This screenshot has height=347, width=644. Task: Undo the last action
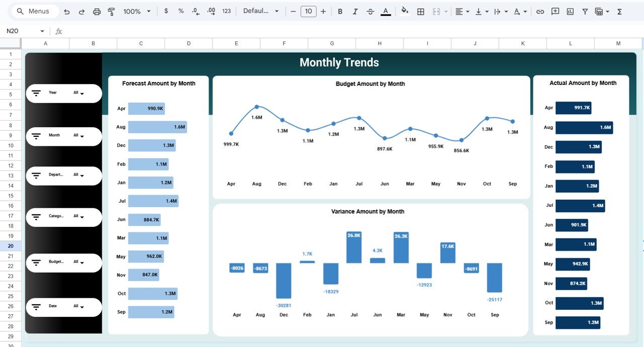pos(66,11)
